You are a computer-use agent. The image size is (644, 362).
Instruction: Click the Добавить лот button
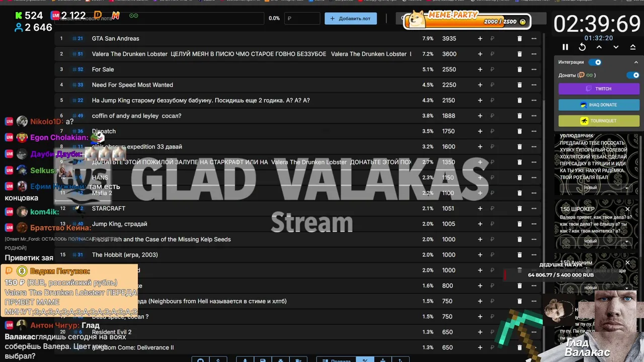(351, 19)
